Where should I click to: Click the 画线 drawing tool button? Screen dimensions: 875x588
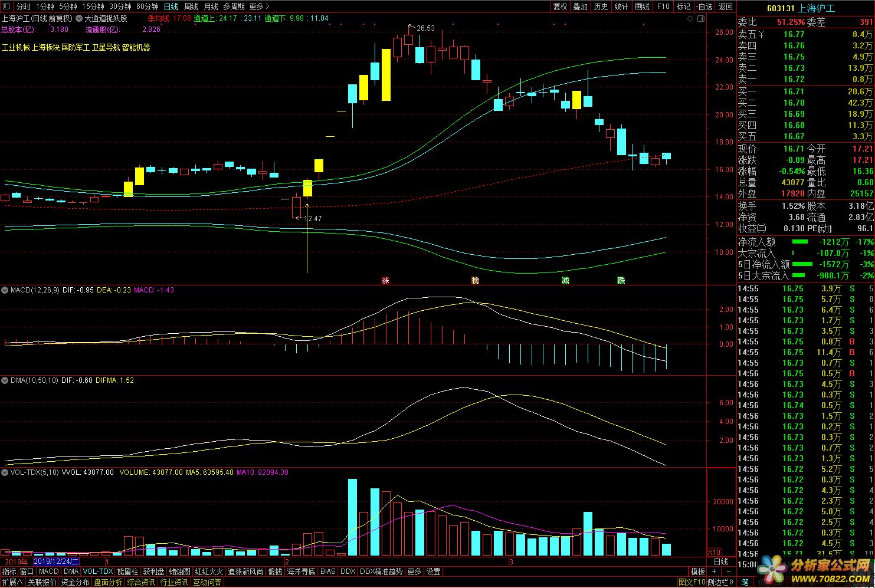(642, 6)
